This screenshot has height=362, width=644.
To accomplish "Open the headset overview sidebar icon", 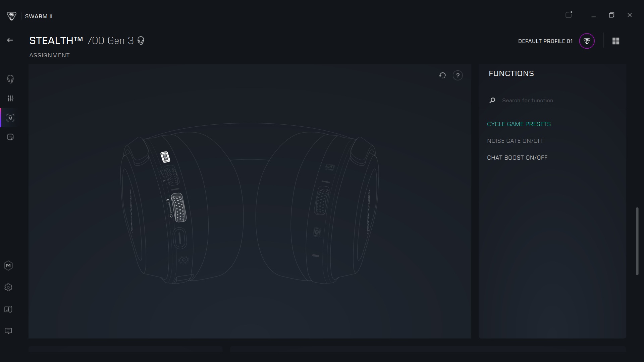I will point(10,79).
